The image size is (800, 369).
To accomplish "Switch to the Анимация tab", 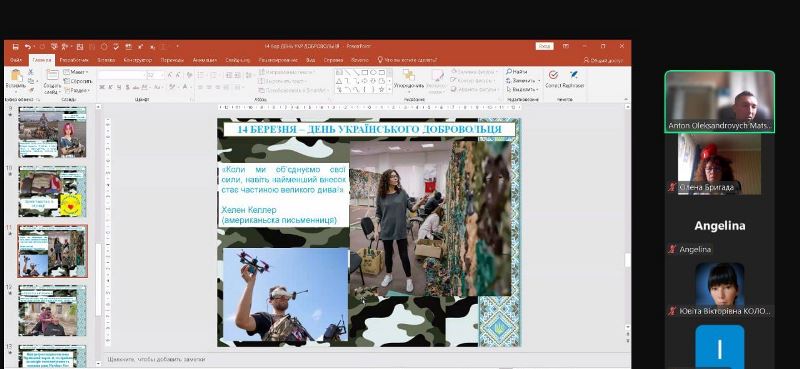I will (x=205, y=60).
